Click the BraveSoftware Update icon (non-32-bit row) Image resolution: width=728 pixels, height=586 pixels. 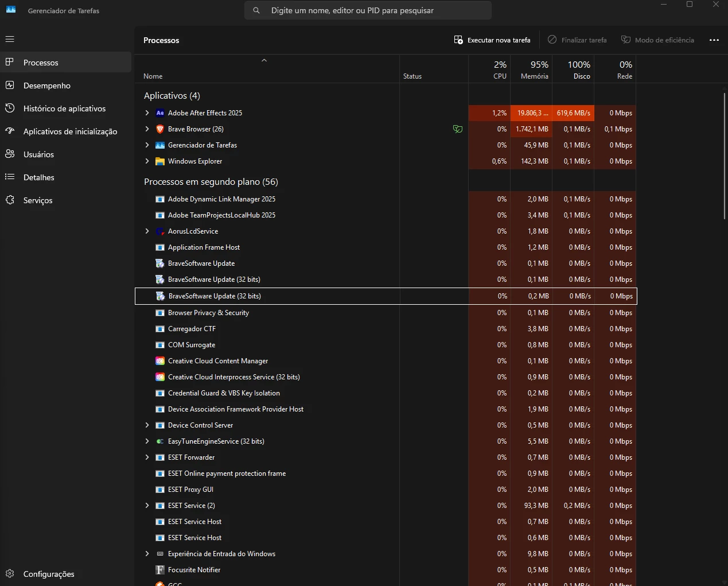click(160, 263)
